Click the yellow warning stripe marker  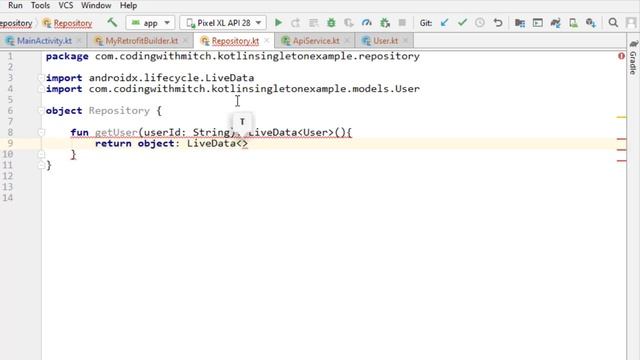(621, 117)
